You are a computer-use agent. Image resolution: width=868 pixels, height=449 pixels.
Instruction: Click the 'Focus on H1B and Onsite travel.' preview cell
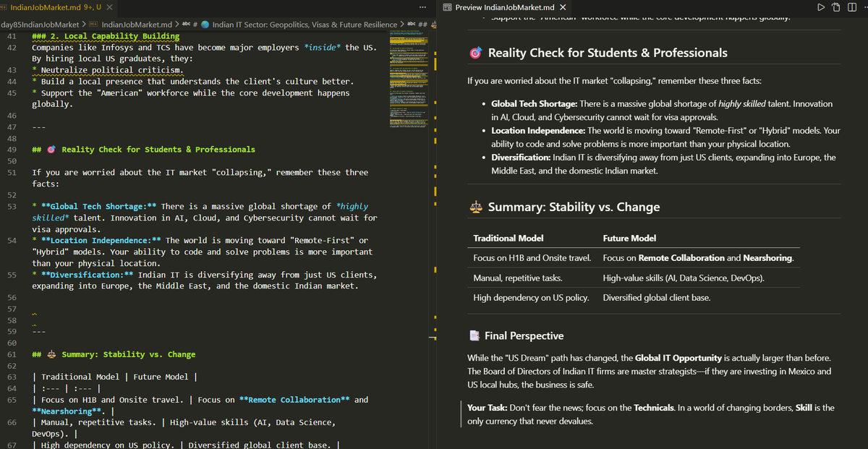[532, 257]
